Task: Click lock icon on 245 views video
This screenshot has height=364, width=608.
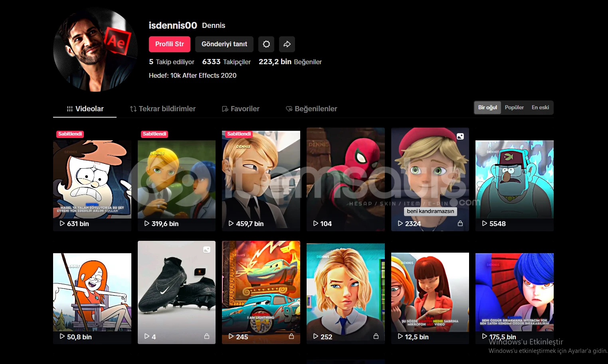Action: coord(291,336)
